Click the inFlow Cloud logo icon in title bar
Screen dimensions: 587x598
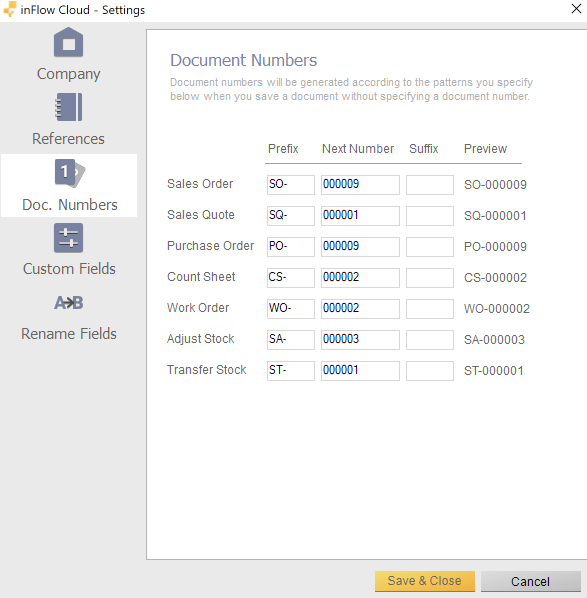tap(10, 9)
